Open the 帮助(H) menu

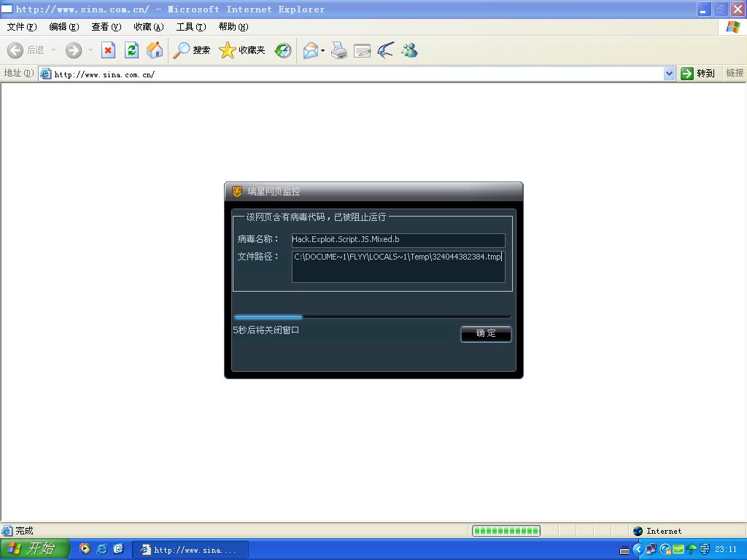(233, 27)
